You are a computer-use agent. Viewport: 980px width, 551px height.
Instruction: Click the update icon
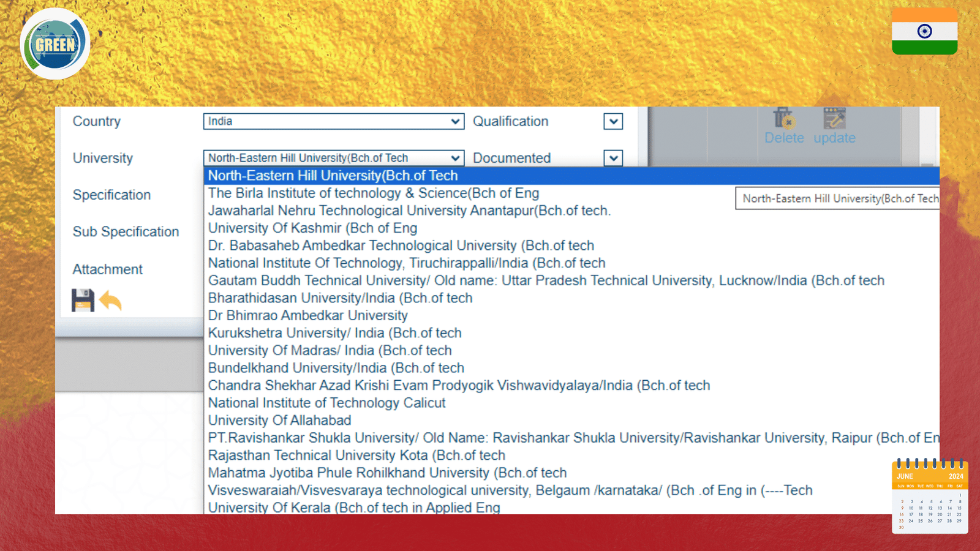point(834,118)
